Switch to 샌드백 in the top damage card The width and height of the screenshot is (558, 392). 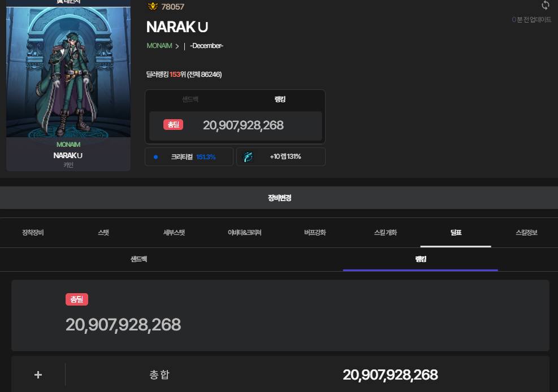(190, 99)
